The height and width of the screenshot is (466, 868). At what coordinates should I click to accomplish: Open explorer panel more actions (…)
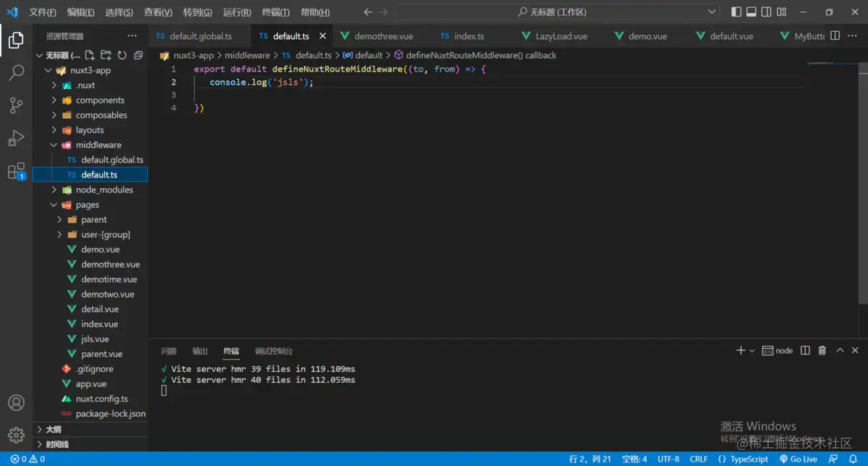pos(132,36)
